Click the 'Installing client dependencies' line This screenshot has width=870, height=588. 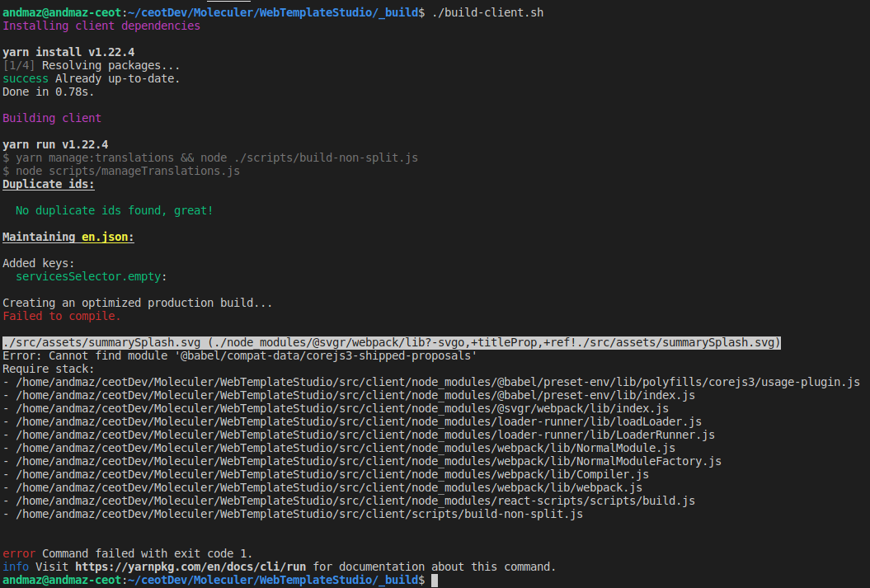(101, 26)
